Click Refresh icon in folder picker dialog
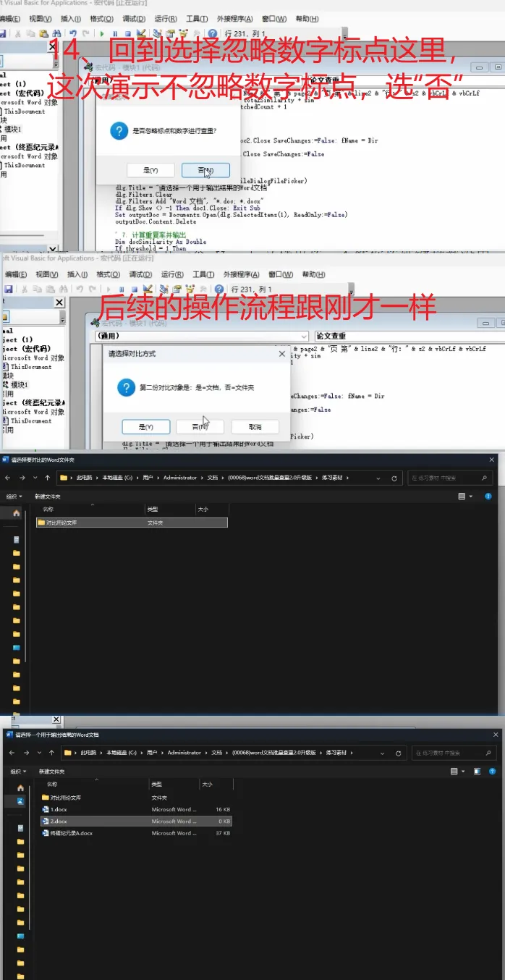Image resolution: width=505 pixels, height=980 pixels. (x=394, y=478)
